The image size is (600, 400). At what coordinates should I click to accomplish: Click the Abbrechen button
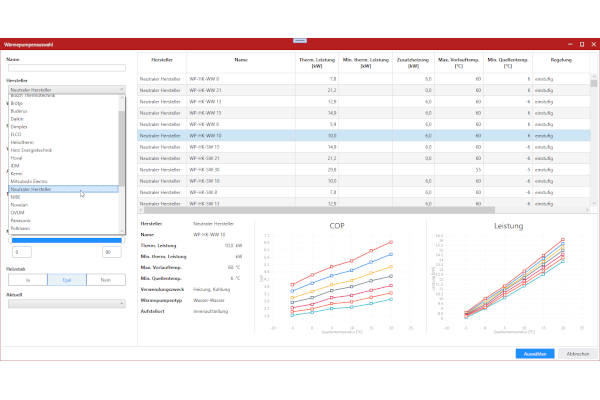[x=577, y=353]
